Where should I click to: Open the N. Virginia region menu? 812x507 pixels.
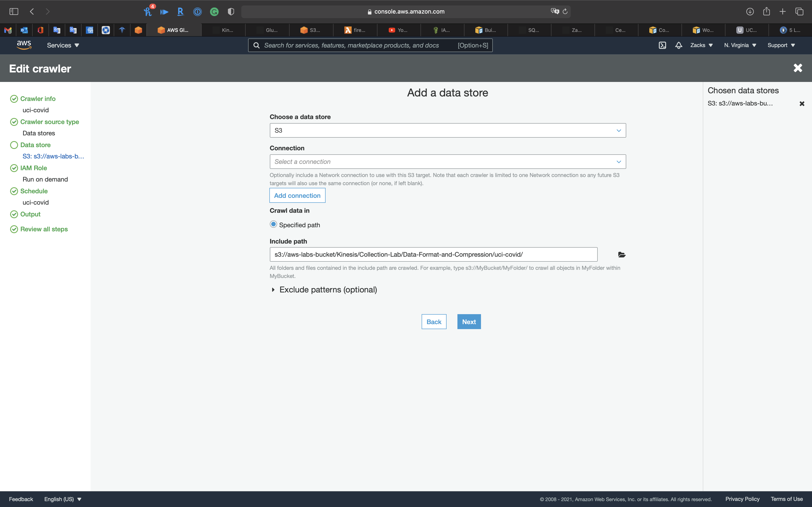pos(740,45)
